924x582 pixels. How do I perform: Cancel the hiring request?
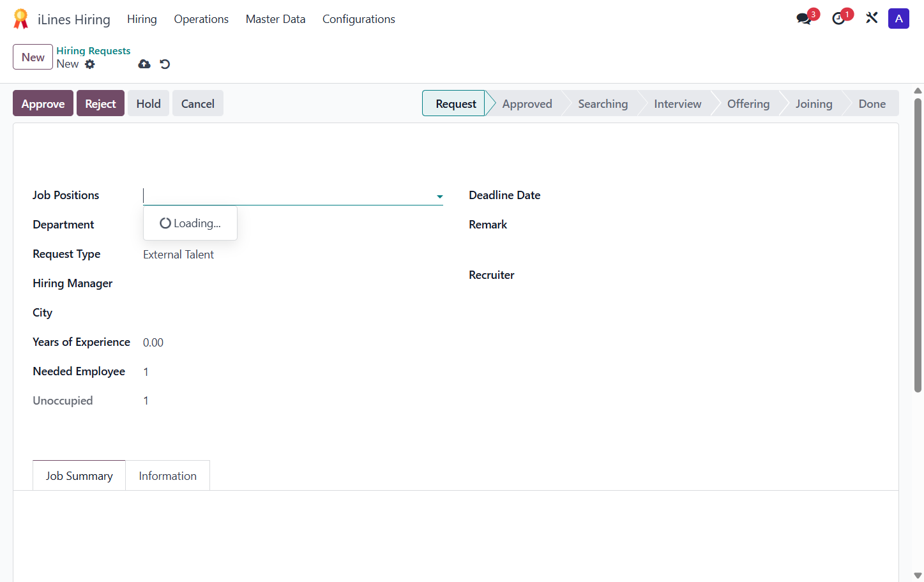point(197,103)
